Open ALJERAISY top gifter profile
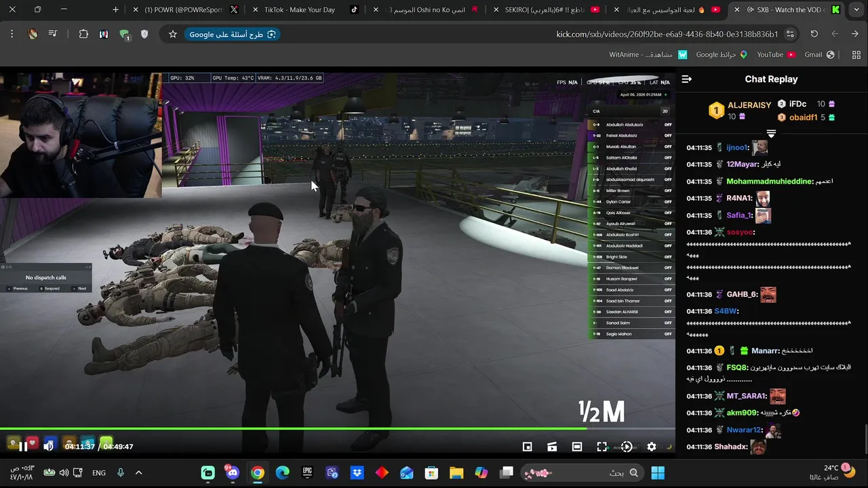This screenshot has width=868, height=488. click(x=749, y=105)
